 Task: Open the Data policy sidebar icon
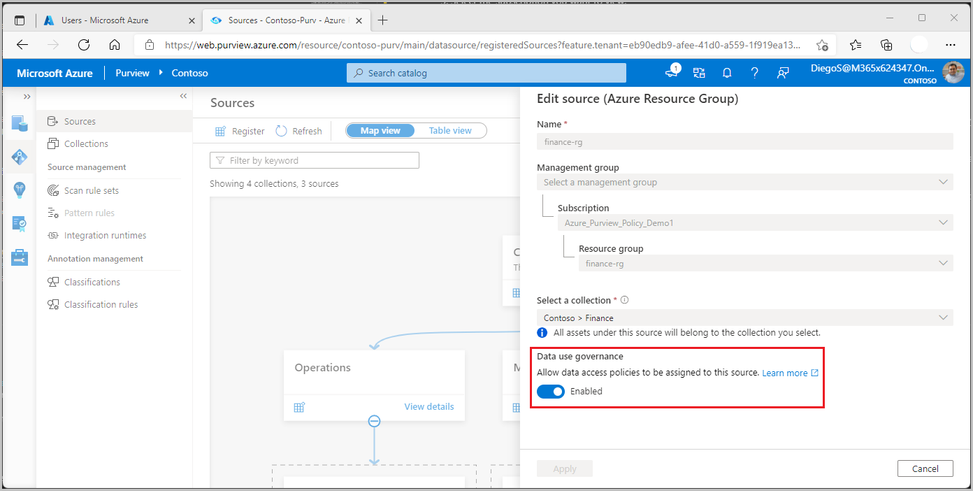[x=19, y=223]
